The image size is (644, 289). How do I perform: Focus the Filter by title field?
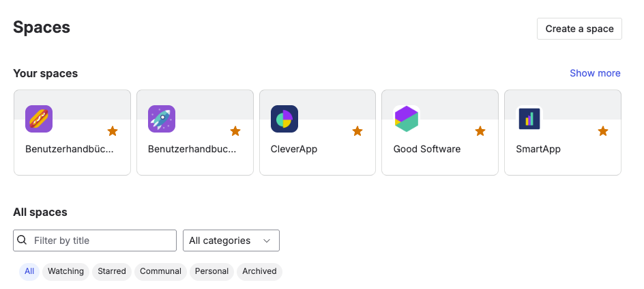95,240
